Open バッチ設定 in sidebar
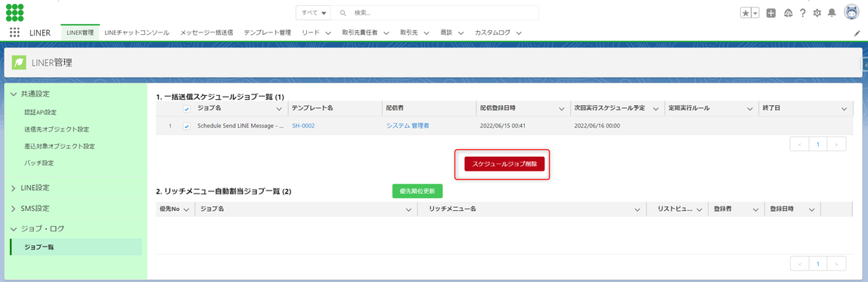868x282 pixels. (39, 163)
